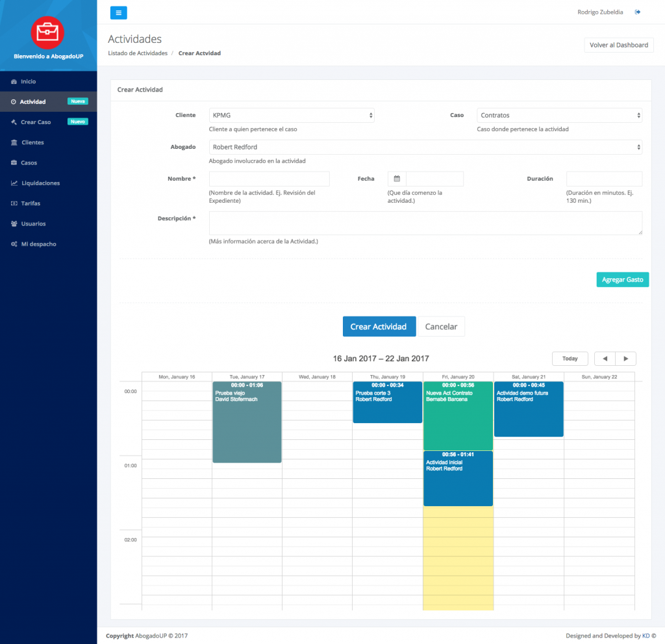The image size is (665, 644).
Task: Focus the Descripción text area
Action: click(425, 224)
